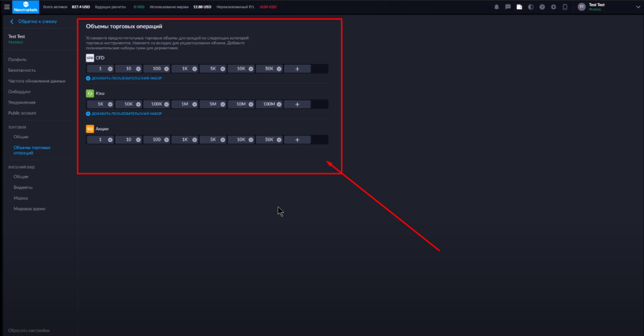The image size is (644, 336).
Task: Click the Neomarkets logo
Action: 25,7
